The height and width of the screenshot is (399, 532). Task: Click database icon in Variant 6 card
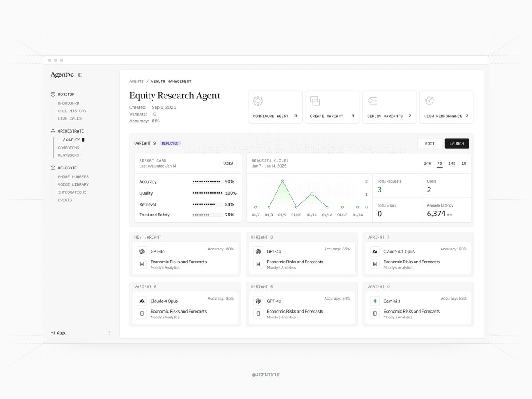pos(142,313)
